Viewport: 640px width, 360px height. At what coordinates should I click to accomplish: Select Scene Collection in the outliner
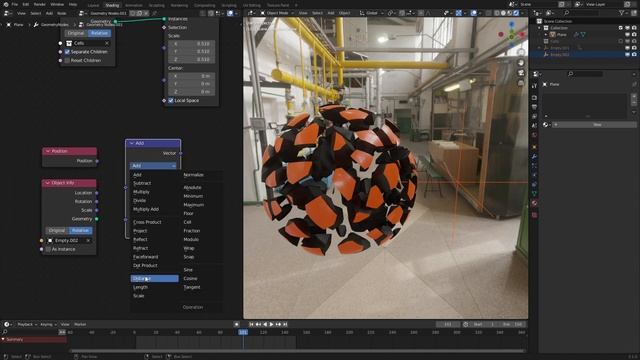(558, 21)
